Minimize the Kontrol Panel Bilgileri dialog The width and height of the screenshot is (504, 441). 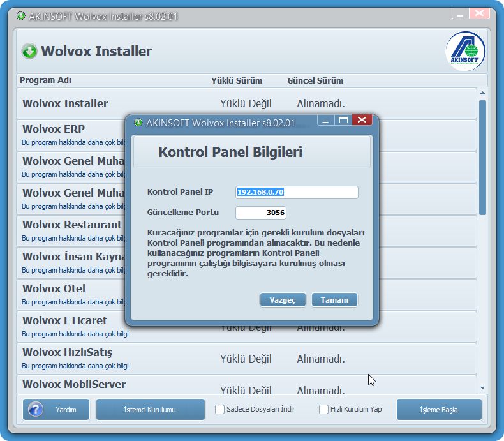tap(325, 120)
